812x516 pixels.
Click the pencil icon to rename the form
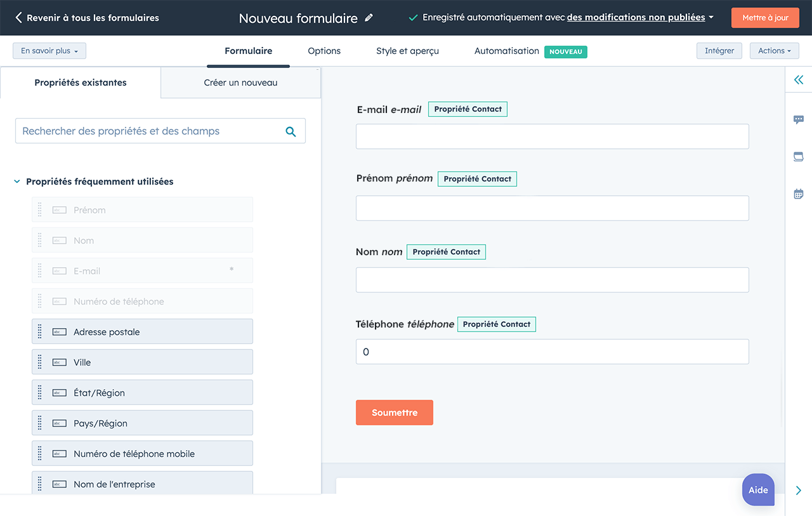click(370, 18)
